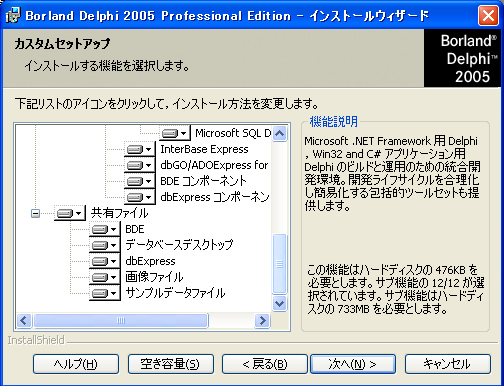This screenshot has width=504, height=386.
Task: Open install option dropdown for BDE コンポーネント
Action: tap(140, 181)
